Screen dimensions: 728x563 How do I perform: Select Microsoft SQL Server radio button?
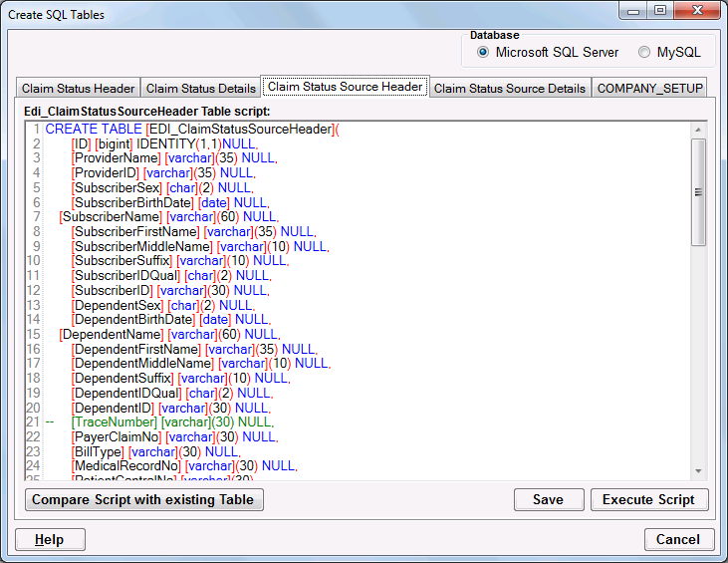[483, 53]
